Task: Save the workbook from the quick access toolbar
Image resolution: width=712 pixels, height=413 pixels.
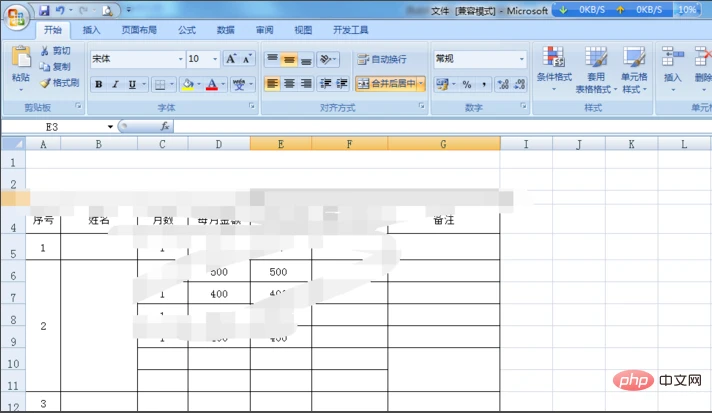Action: click(44, 10)
